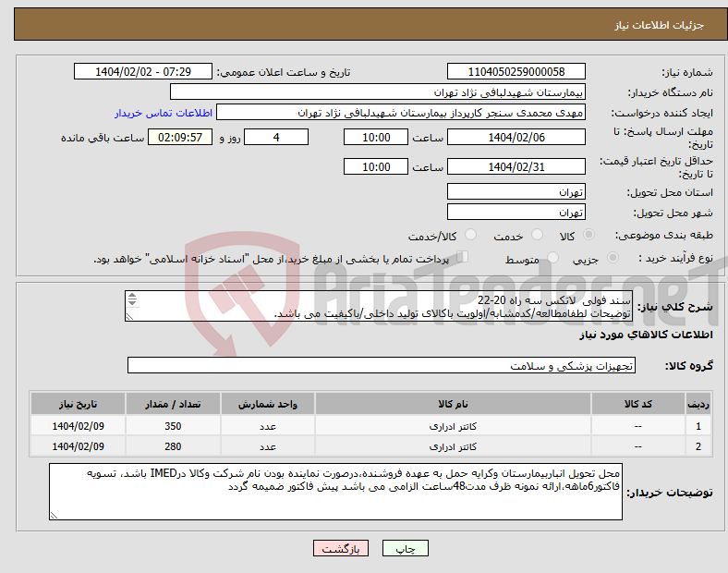This screenshot has height=573, width=728.
Task: Click the unit عدد in row 1
Action: [x=268, y=426]
